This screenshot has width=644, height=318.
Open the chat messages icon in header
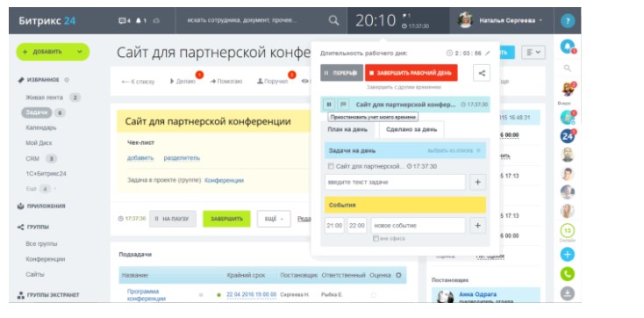click(122, 20)
